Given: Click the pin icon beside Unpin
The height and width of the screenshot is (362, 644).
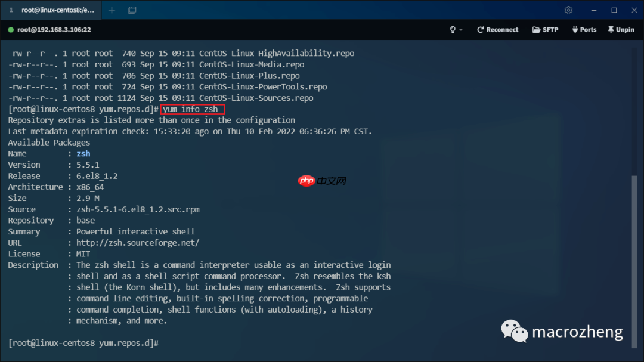Looking at the screenshot, I should (x=612, y=29).
